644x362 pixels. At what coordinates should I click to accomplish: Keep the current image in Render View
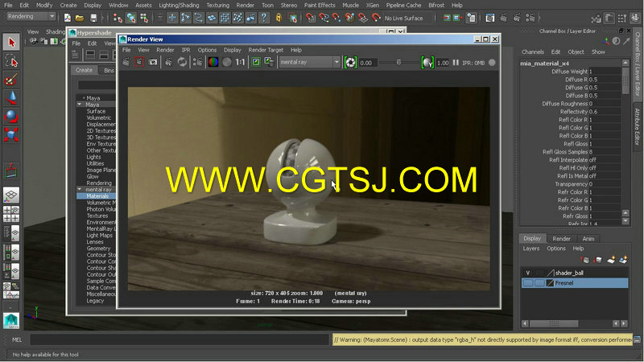(256, 63)
